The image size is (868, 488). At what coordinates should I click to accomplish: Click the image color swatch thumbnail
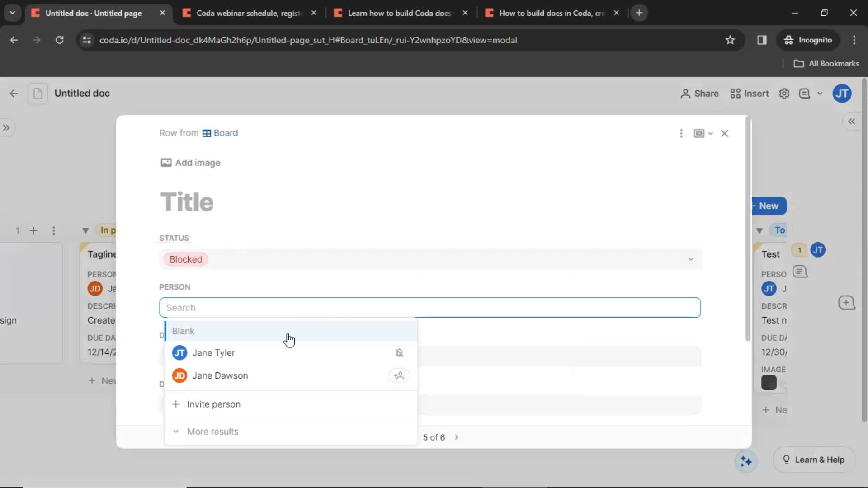pos(769,383)
